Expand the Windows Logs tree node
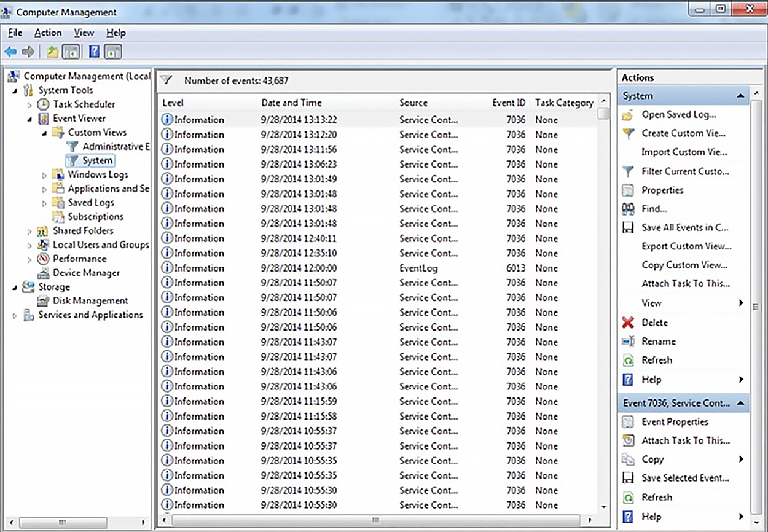 [x=43, y=174]
